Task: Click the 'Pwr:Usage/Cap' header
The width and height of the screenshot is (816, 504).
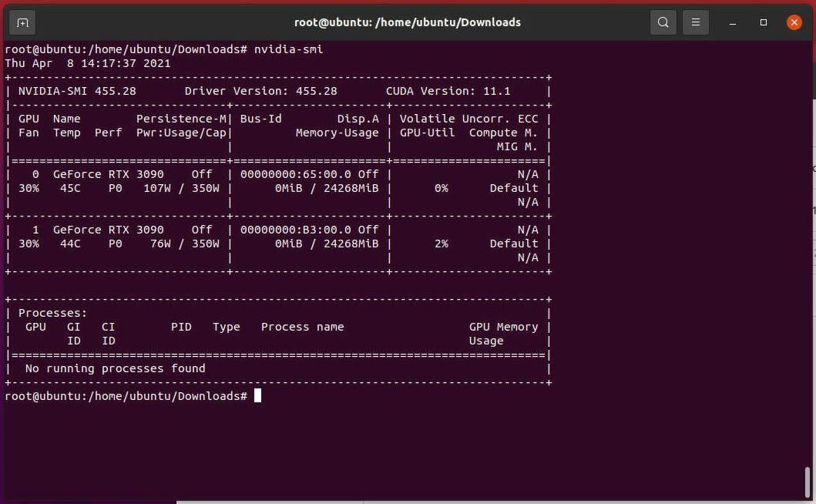Action: click(x=181, y=133)
